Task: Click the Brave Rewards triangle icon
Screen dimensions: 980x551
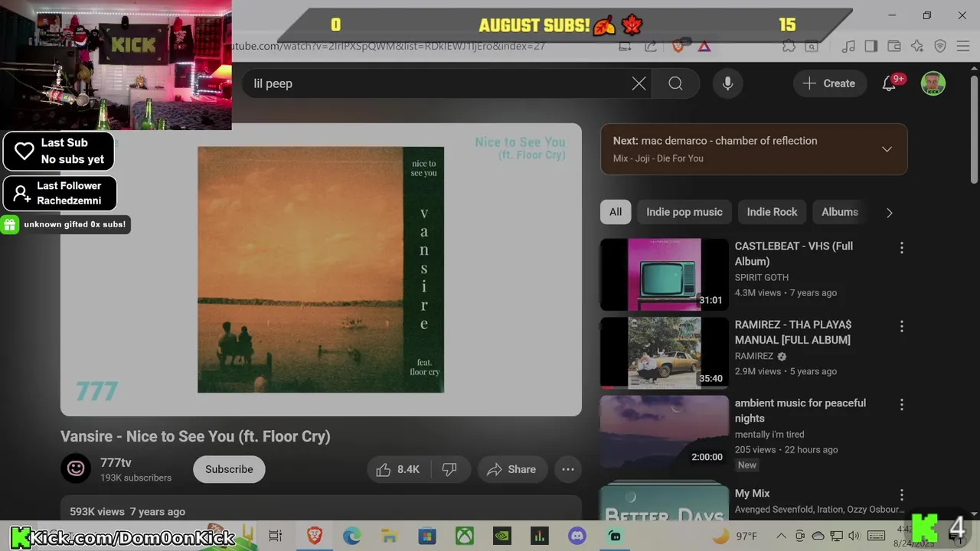Action: pos(704,46)
